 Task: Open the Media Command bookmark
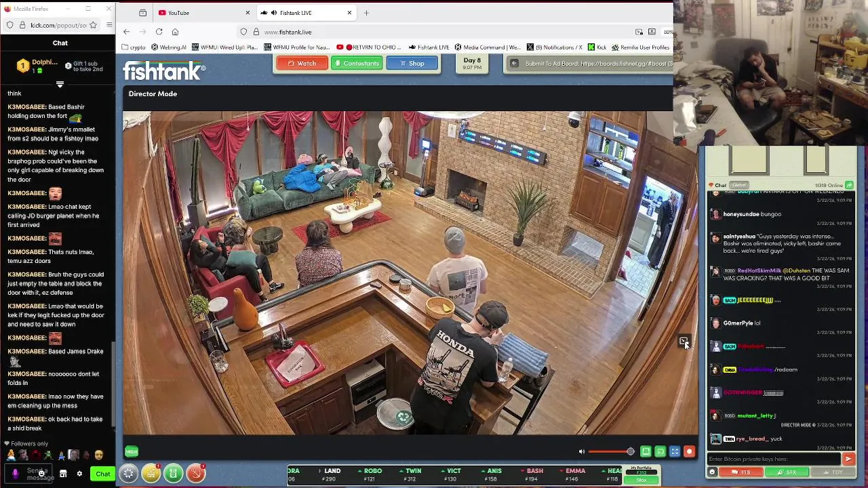(488, 47)
